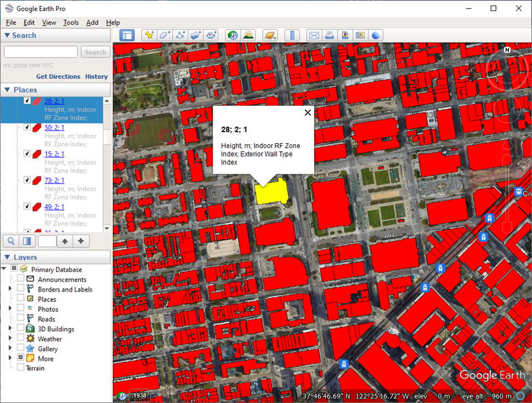Open Get Directions link
Screen dimensions: 532x403
coord(58,76)
